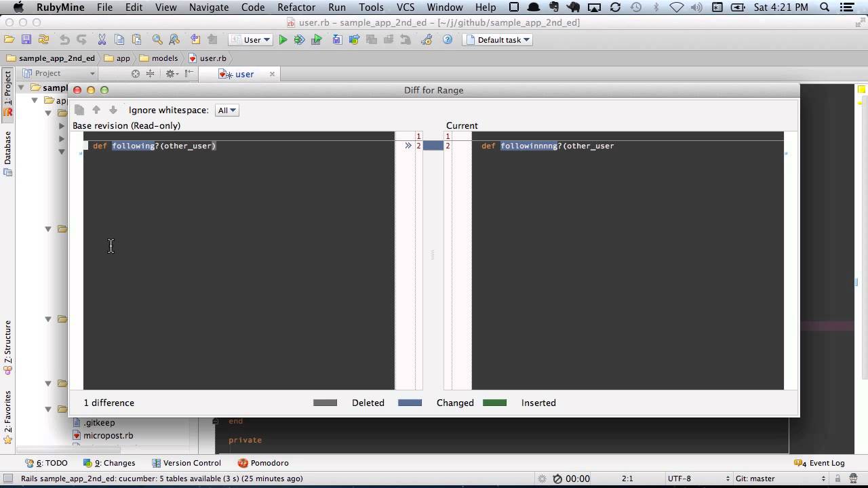Open the 9: Changes tool window
This screenshot has height=488, width=868.
pos(109,463)
